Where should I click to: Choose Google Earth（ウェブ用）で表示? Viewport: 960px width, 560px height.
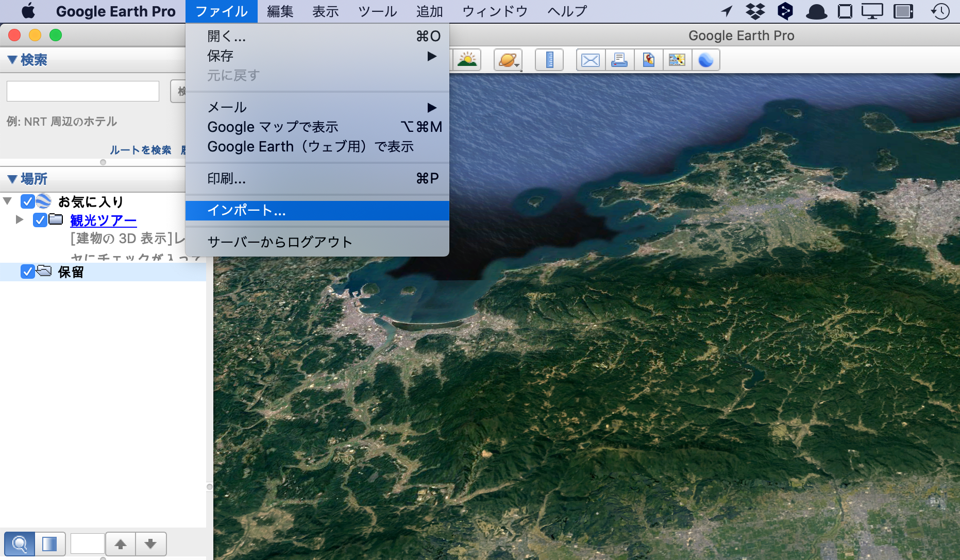pos(317,146)
